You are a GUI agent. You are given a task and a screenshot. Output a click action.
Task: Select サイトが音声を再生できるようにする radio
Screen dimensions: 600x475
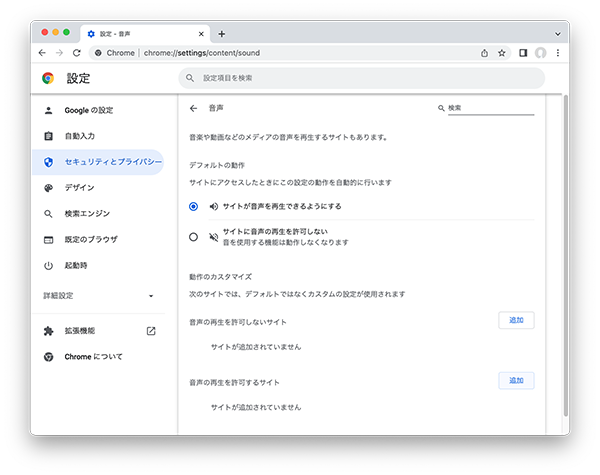(194, 207)
